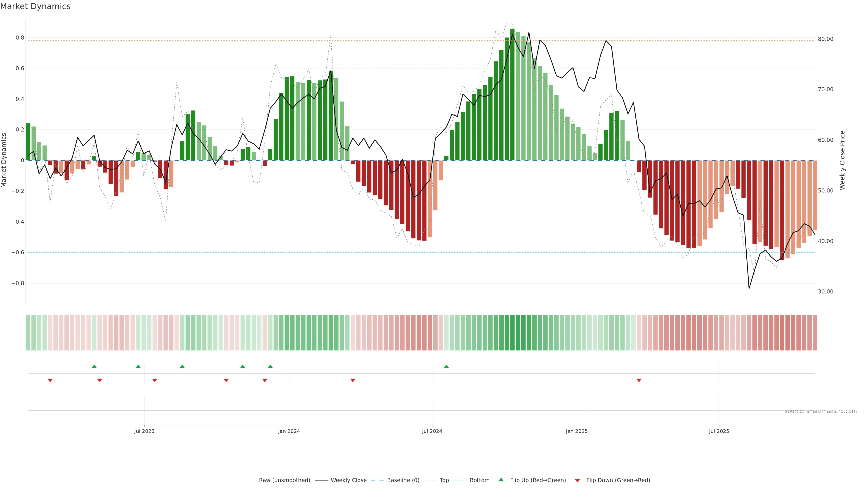The image size is (868, 488).
Task: Click the earliest flip down marker on the left
Action: coord(50,380)
